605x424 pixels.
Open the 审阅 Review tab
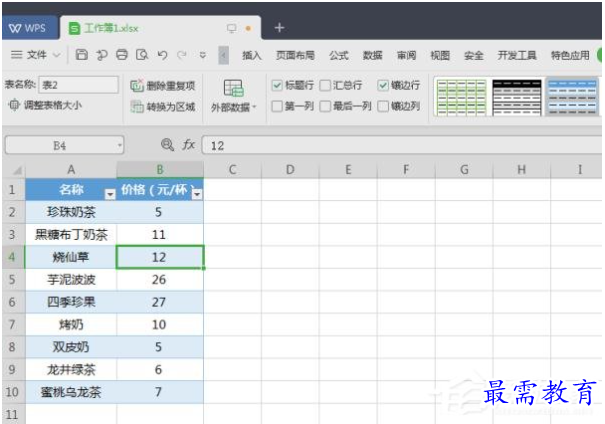[x=406, y=55]
